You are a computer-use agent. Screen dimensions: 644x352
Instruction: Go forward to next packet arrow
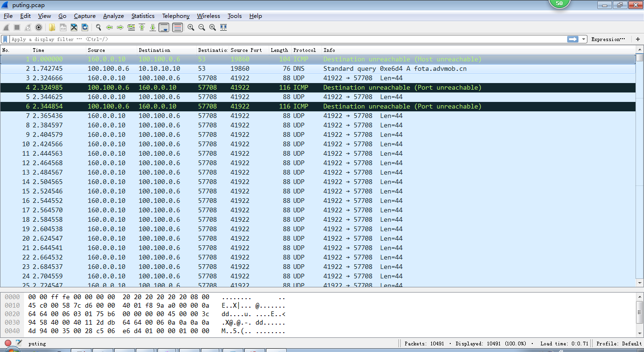pos(120,27)
